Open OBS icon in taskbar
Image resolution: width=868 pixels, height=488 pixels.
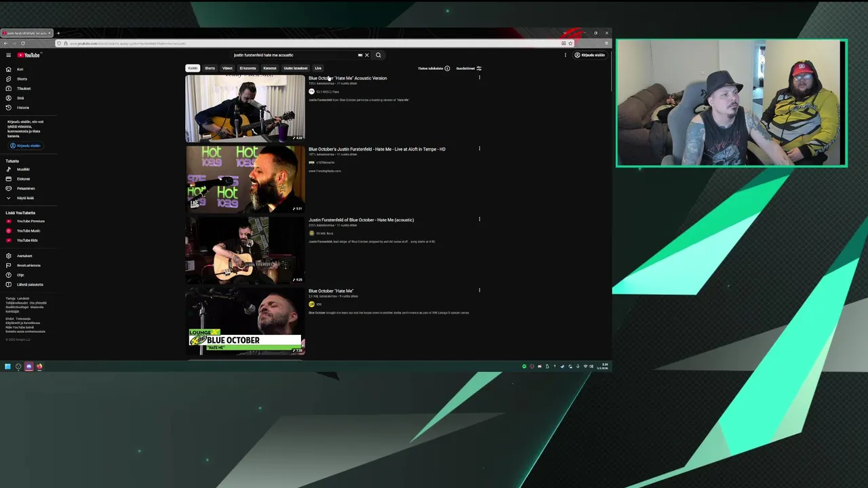coord(18,367)
